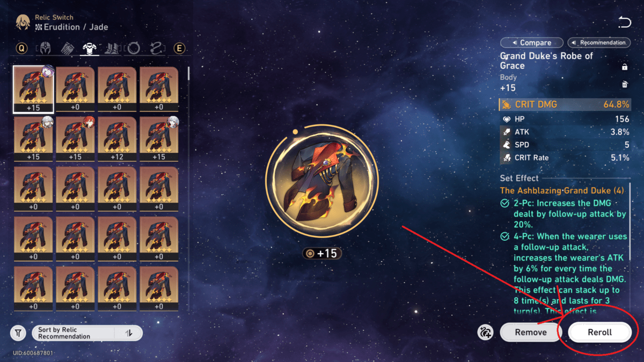
Task: Toggle the relic lock icon
Action: point(625,67)
